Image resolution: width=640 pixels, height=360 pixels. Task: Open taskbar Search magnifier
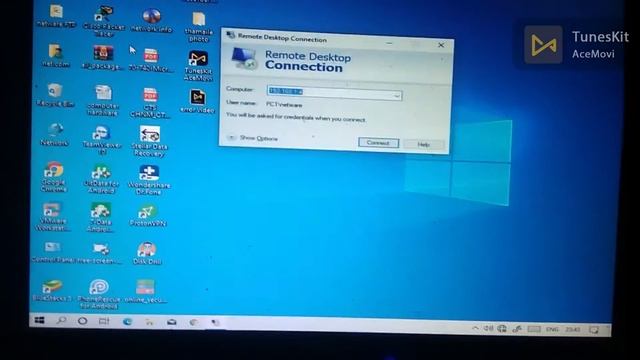[61, 321]
